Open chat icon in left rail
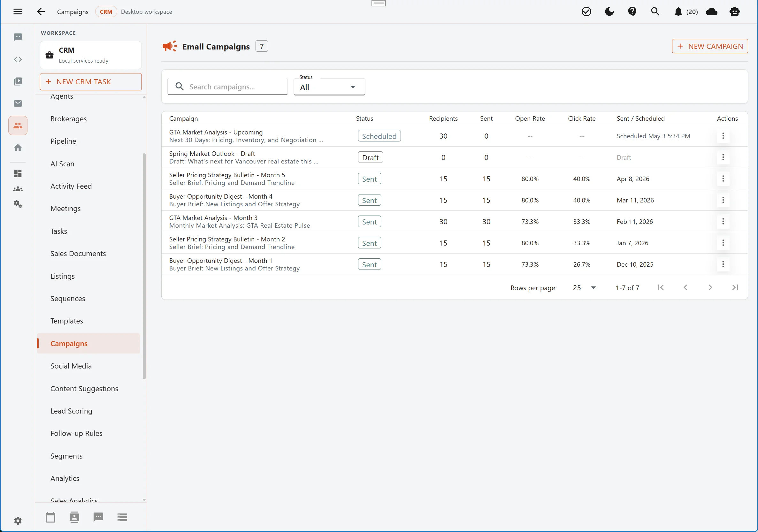Viewport: 758px width, 532px height. [x=18, y=37]
